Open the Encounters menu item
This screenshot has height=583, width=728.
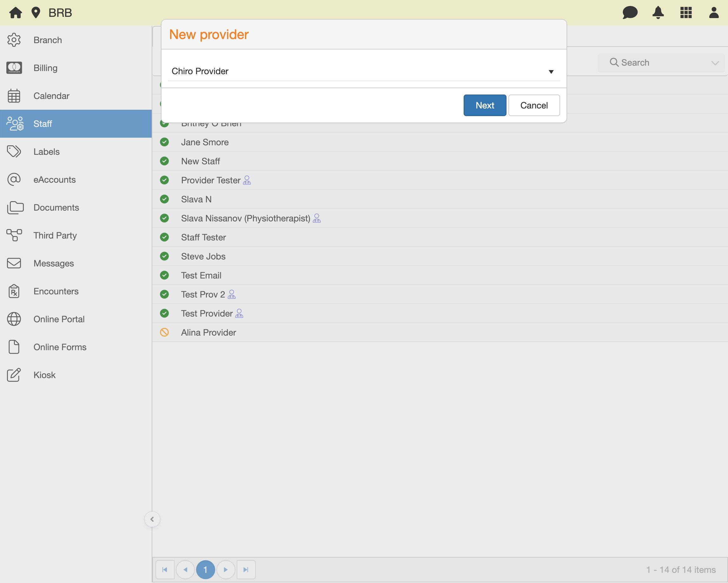(56, 291)
